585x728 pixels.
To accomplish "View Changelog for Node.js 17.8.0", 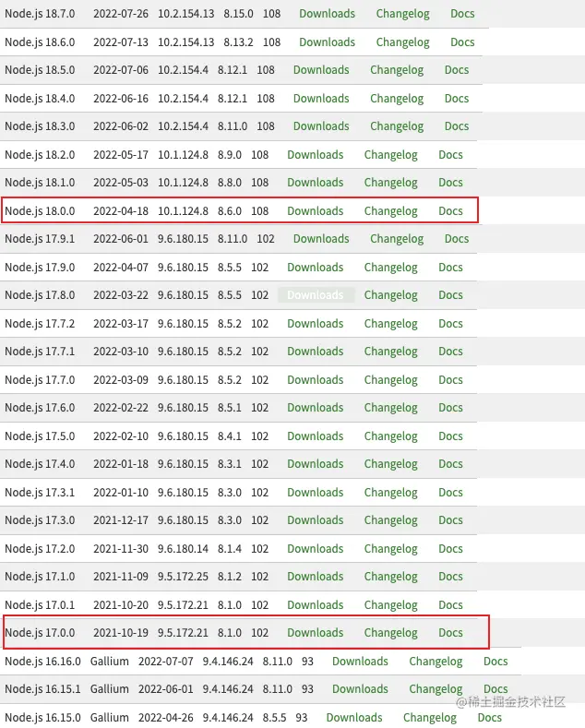I will (390, 296).
